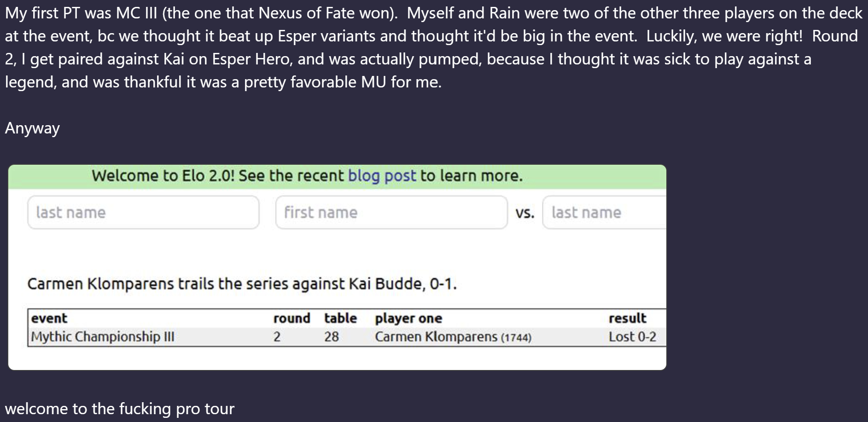The width and height of the screenshot is (868, 422).
Task: Select the Mythic Championship III event cell
Action: click(103, 337)
